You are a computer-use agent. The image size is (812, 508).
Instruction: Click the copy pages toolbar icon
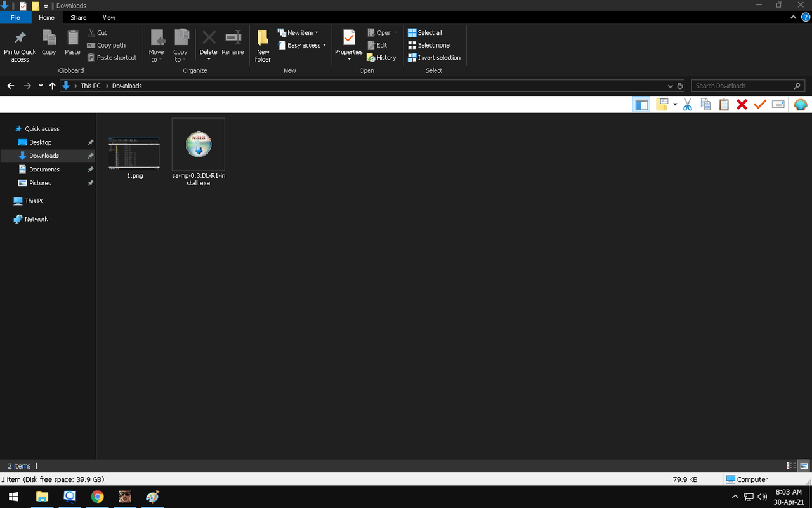coord(705,105)
